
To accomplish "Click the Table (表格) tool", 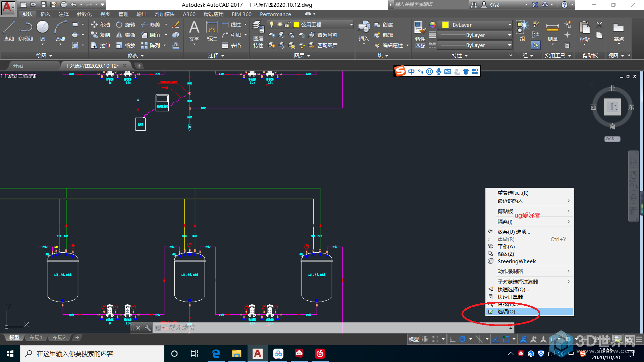I will (231, 46).
